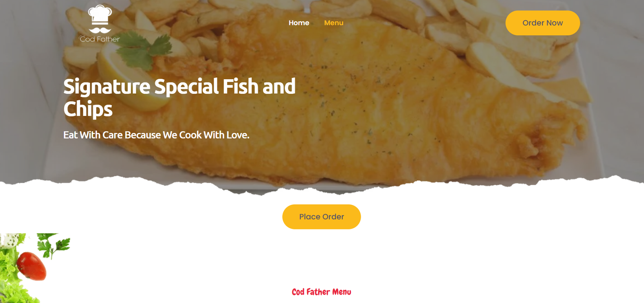Click the Order Now button
The image size is (644, 303).
point(543,23)
